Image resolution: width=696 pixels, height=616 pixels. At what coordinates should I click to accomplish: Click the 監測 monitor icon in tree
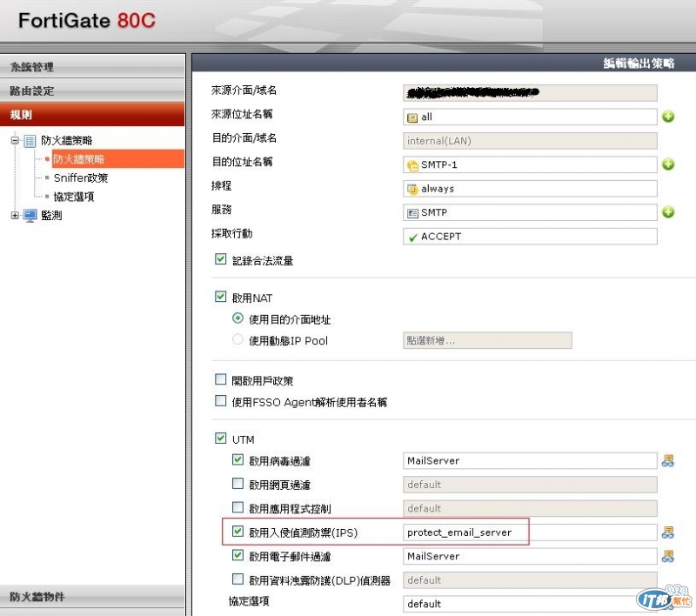tap(30, 216)
